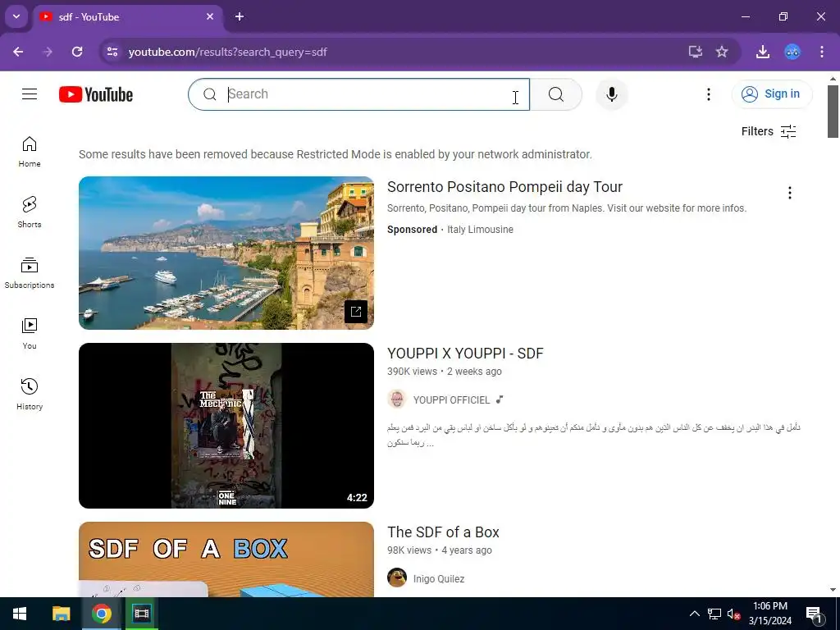The width and height of the screenshot is (840, 630).
Task: Open Subscriptions in sidebar
Action: tap(30, 272)
